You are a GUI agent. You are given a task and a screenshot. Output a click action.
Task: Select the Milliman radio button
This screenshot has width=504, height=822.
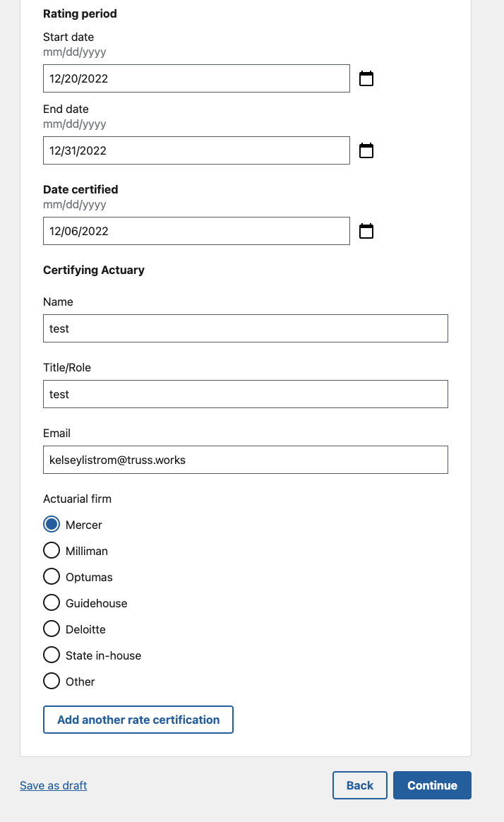[52, 551]
